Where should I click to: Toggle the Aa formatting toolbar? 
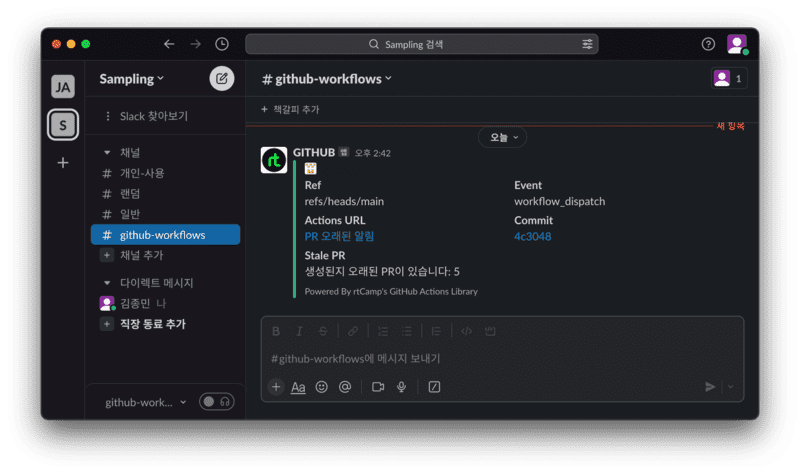(298, 387)
